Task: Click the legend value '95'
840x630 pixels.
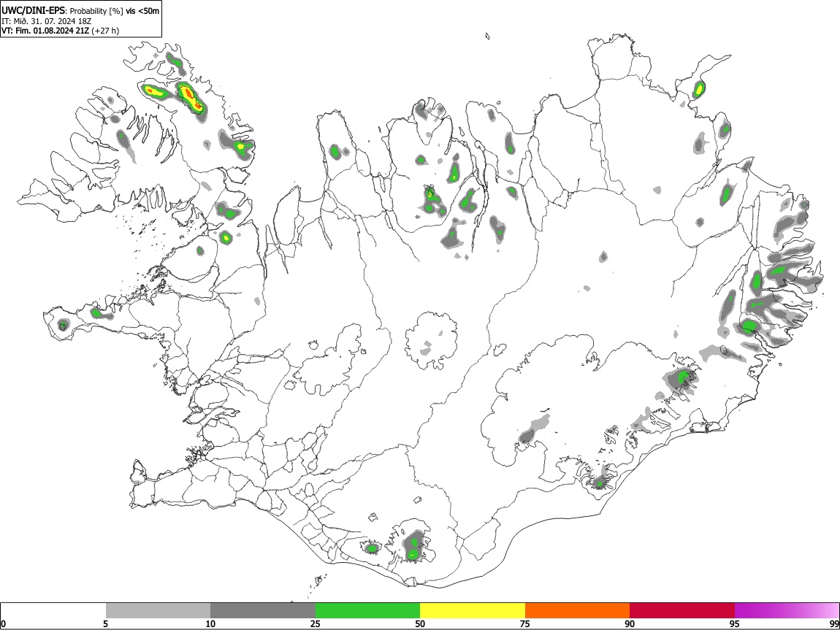Action: [735, 623]
